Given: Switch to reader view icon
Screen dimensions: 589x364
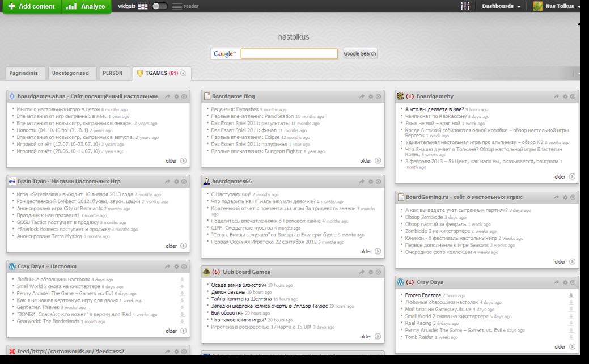Looking at the screenshot, I should pyautogui.click(x=177, y=6).
